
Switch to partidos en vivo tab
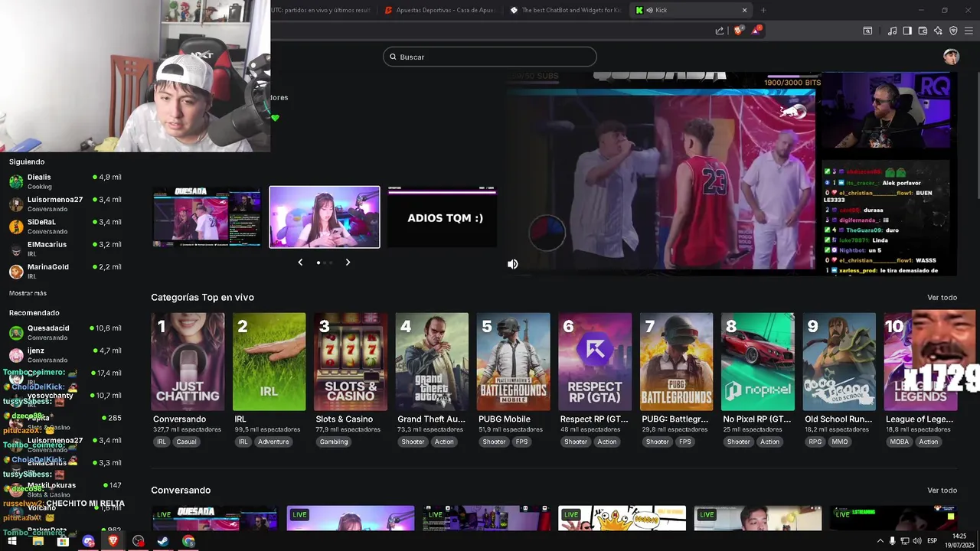click(322, 10)
